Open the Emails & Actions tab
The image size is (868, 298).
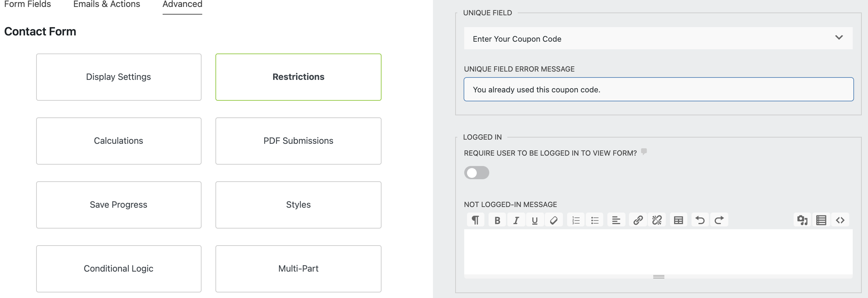pos(107,5)
